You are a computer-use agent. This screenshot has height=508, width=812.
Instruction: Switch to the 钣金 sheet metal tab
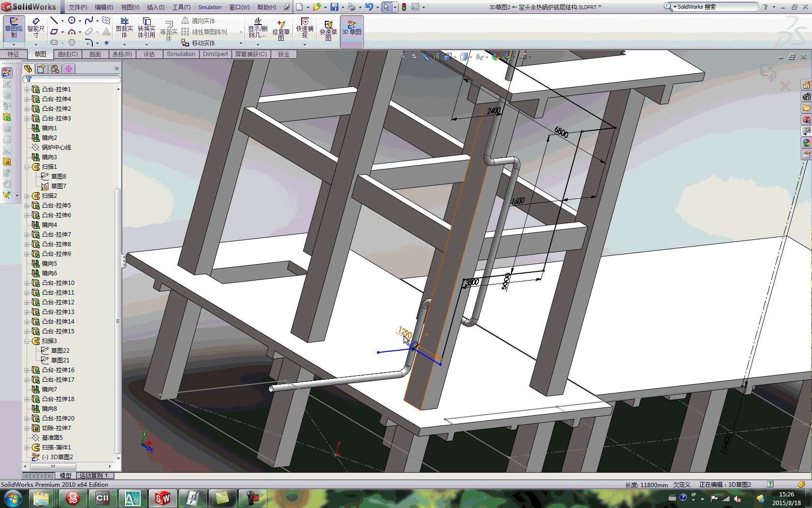click(284, 54)
